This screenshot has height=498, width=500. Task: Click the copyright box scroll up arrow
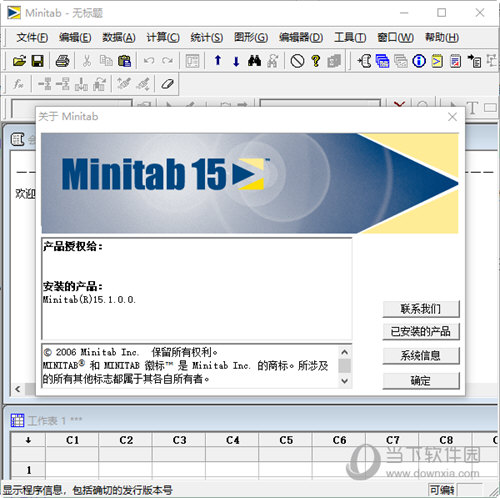(x=345, y=352)
